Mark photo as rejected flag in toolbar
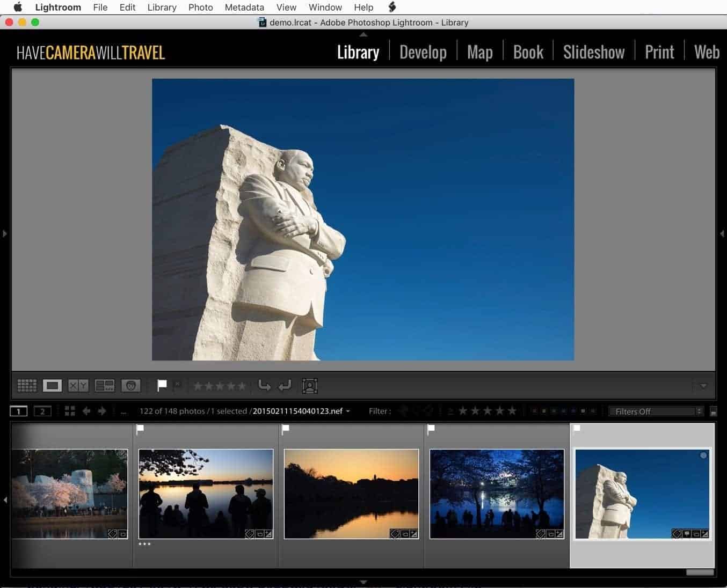Screen dimensions: 727x588 [177, 384]
